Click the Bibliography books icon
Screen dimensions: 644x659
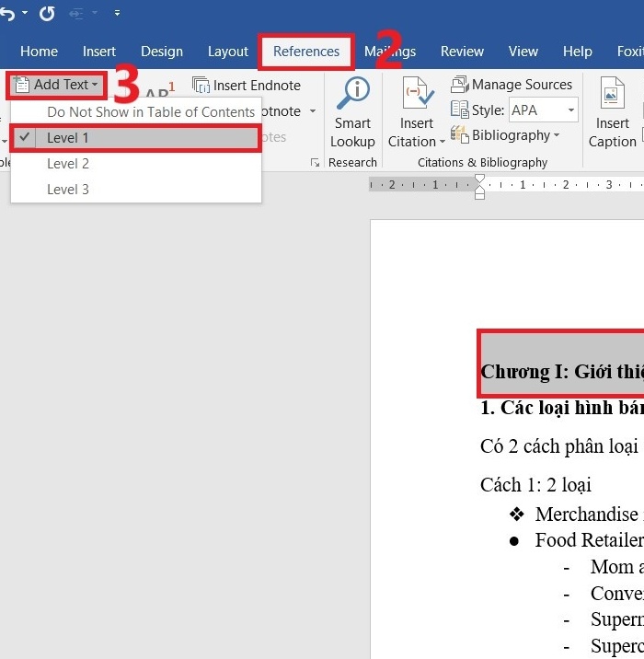click(x=460, y=135)
